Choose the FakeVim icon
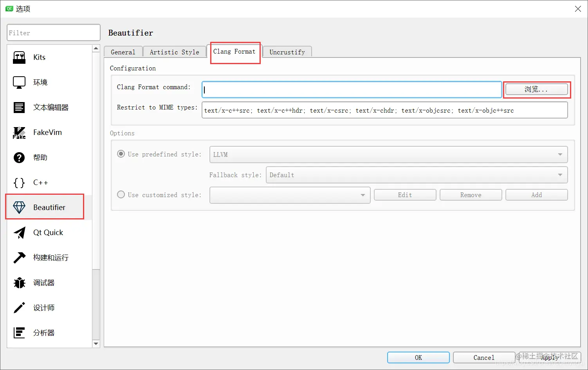The image size is (588, 370). (19, 133)
